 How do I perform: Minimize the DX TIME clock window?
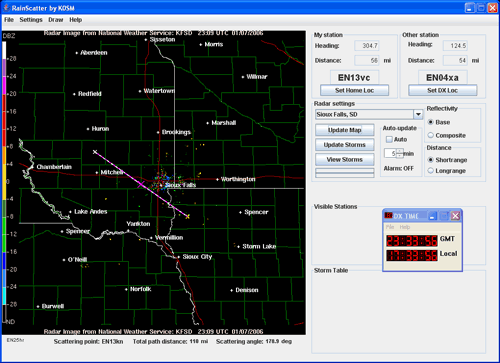pos(432,216)
